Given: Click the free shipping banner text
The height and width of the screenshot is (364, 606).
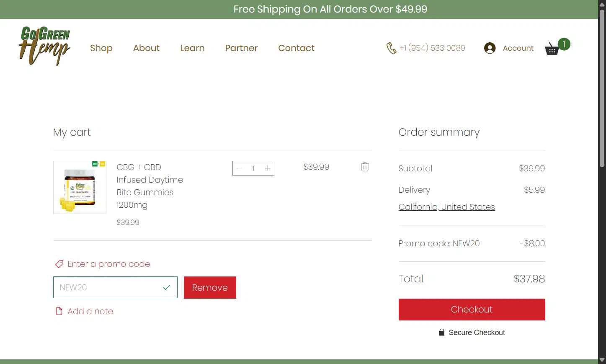Looking at the screenshot, I should point(330,9).
